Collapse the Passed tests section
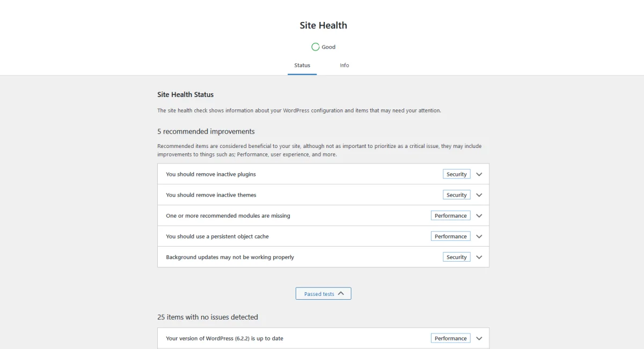Image resolution: width=644 pixels, height=349 pixels. click(324, 294)
